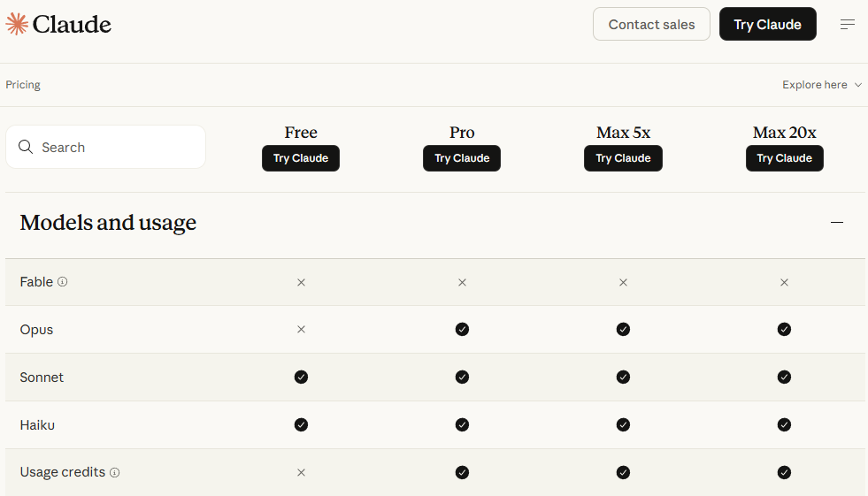Click the Opus checkmark under Pro
Screen dimensions: 868x496
click(x=462, y=330)
